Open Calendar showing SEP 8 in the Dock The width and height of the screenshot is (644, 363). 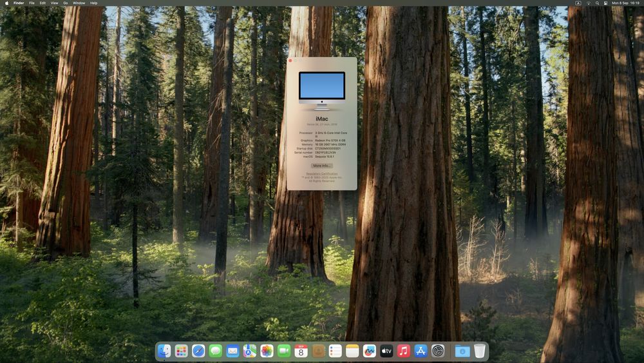pos(301,351)
